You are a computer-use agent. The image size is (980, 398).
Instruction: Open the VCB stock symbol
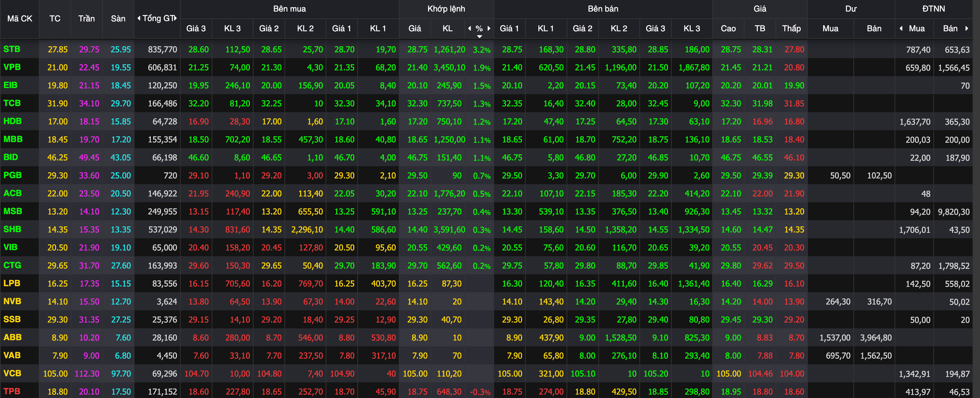pos(12,373)
